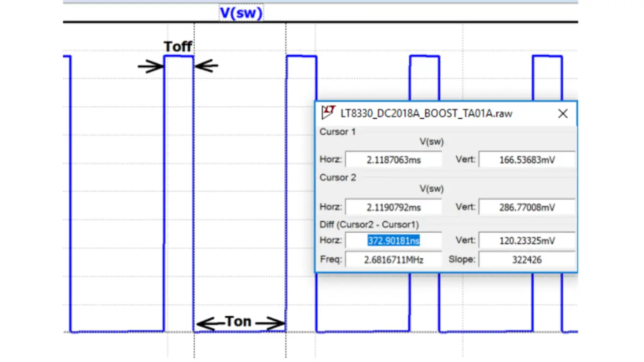Select the Cursor 1 Vert value field

click(x=527, y=160)
